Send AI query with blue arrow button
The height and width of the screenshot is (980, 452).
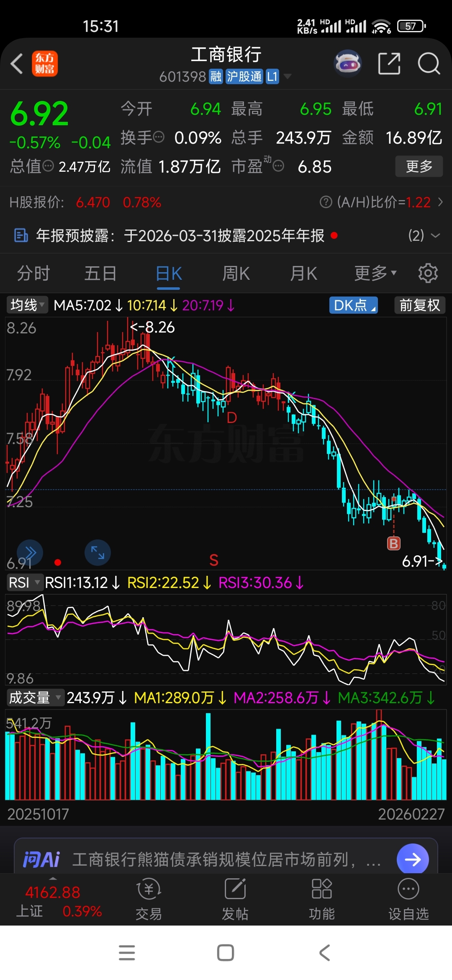pyautogui.click(x=413, y=860)
